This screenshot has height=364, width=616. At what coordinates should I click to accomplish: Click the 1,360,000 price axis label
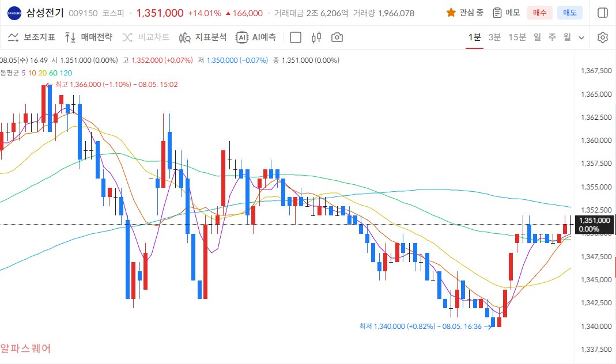tap(596, 140)
